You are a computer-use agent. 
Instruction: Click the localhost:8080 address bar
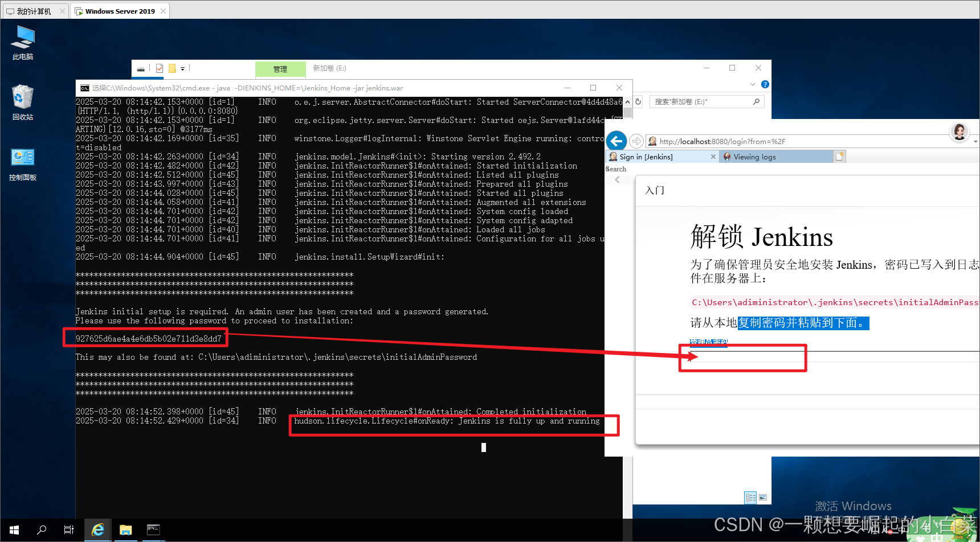809,141
